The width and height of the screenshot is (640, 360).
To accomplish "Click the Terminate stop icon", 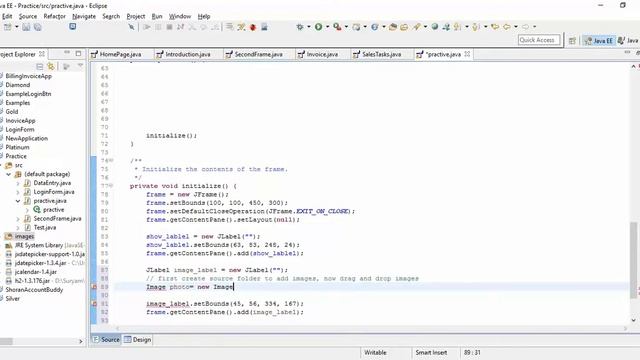I will [169, 27].
